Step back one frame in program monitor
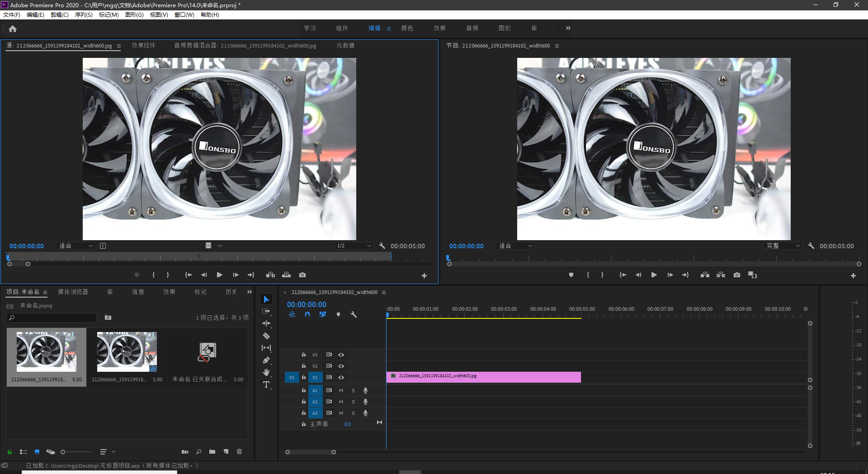The width and height of the screenshot is (868, 474). click(x=638, y=275)
